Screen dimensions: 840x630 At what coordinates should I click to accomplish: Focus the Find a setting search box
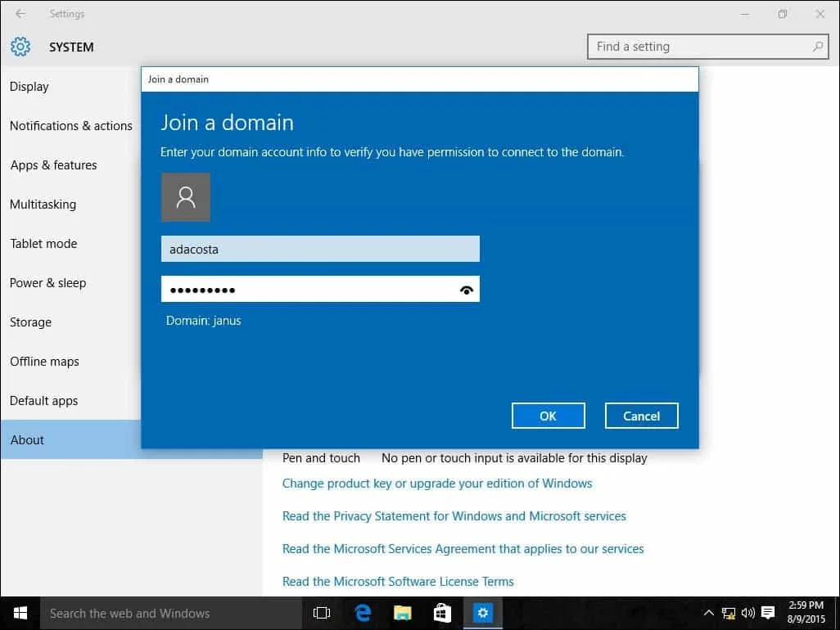(x=707, y=47)
